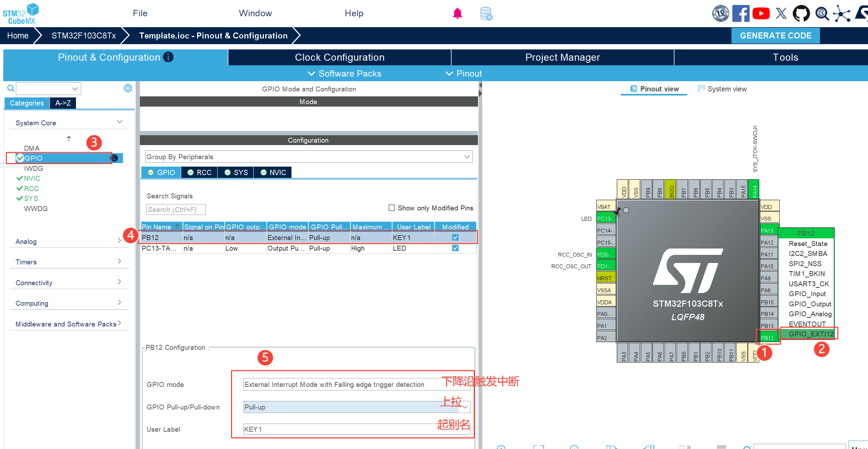Open the category settings gear icon
Image resolution: width=868 pixels, height=449 pixels.
[128, 88]
